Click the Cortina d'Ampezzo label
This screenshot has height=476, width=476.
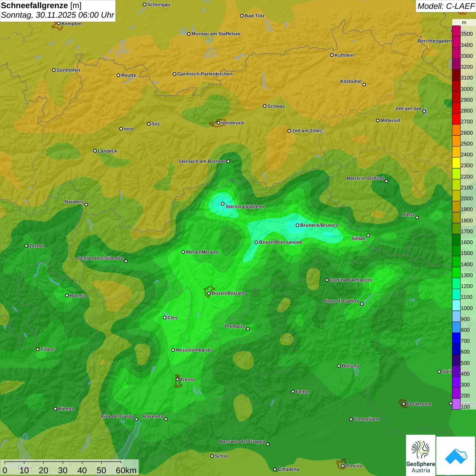pos(351,280)
